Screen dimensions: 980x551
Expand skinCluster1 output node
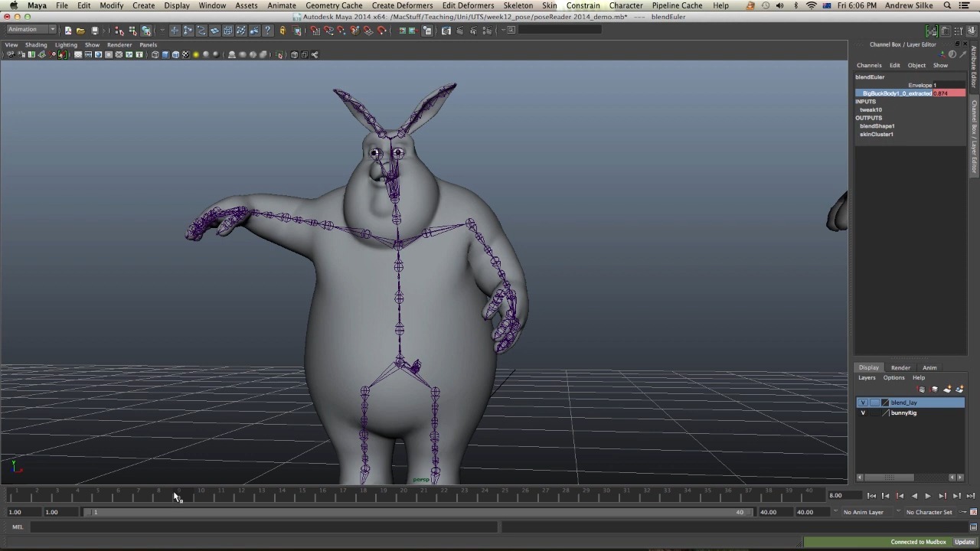pos(876,135)
